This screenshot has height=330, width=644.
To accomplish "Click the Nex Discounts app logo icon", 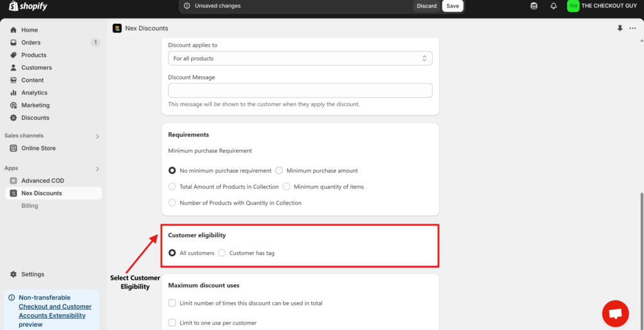I will click(117, 28).
